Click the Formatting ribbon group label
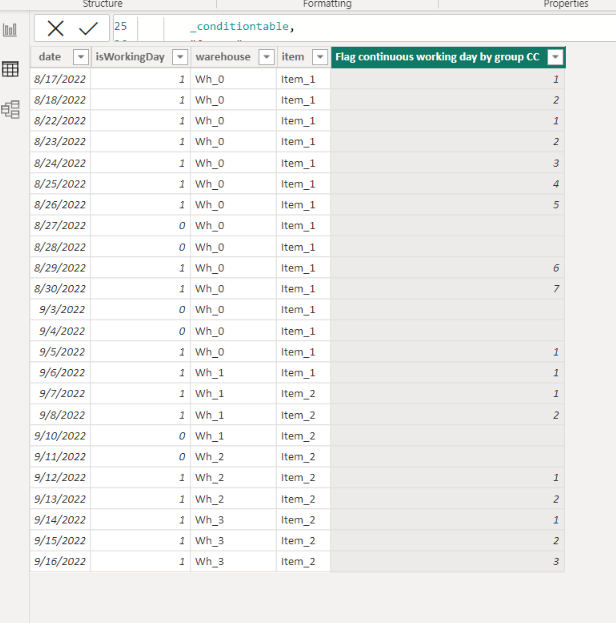The image size is (616, 623). [x=327, y=4]
